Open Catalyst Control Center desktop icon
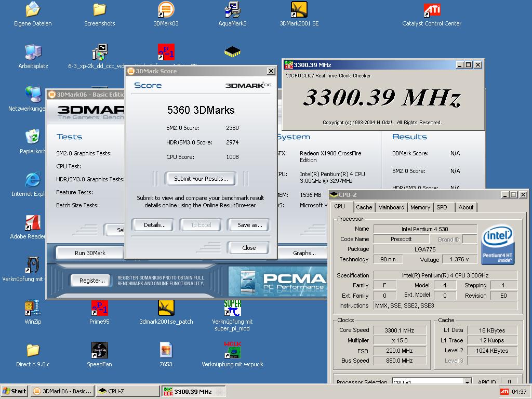The width and height of the screenshot is (532, 399). pyautogui.click(x=432, y=9)
